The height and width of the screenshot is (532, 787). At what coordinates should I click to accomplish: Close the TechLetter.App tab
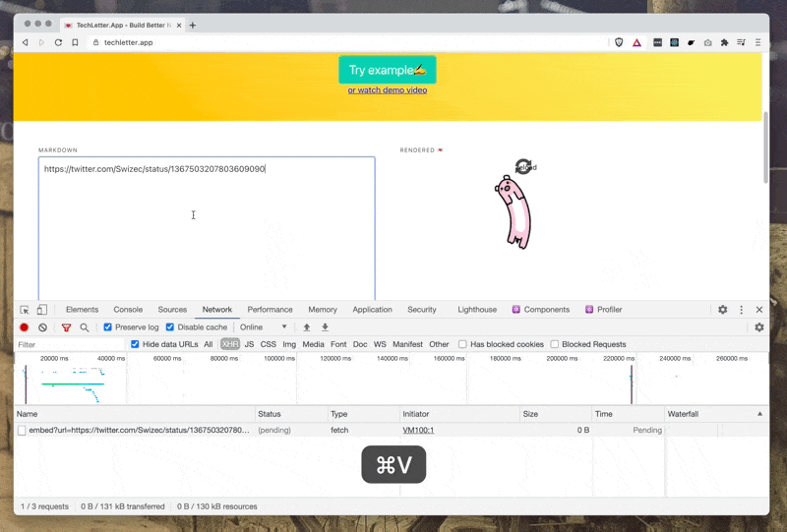coord(179,26)
